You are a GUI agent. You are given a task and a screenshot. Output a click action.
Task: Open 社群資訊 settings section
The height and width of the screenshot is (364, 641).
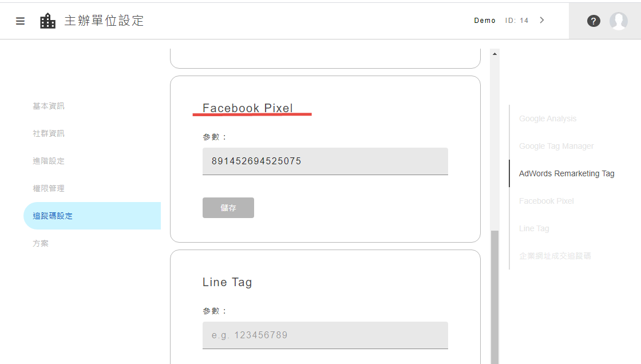click(x=49, y=133)
